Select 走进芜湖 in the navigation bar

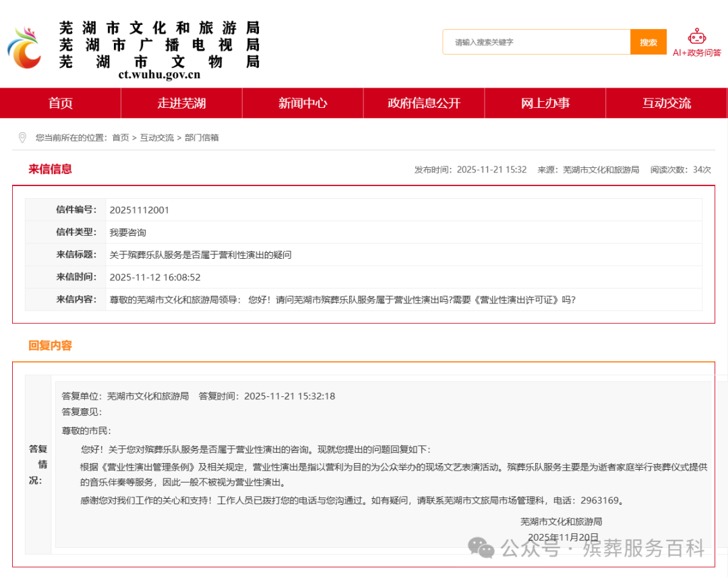(x=181, y=102)
